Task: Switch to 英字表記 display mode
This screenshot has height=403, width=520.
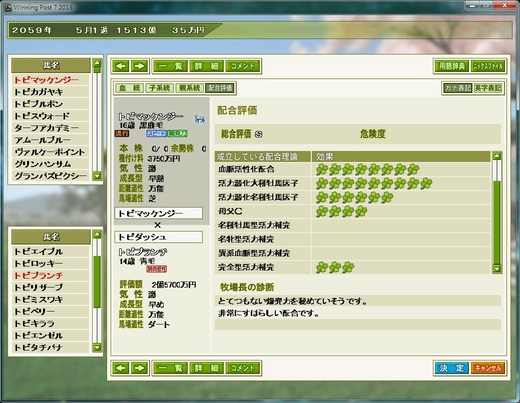Action: tap(488, 88)
